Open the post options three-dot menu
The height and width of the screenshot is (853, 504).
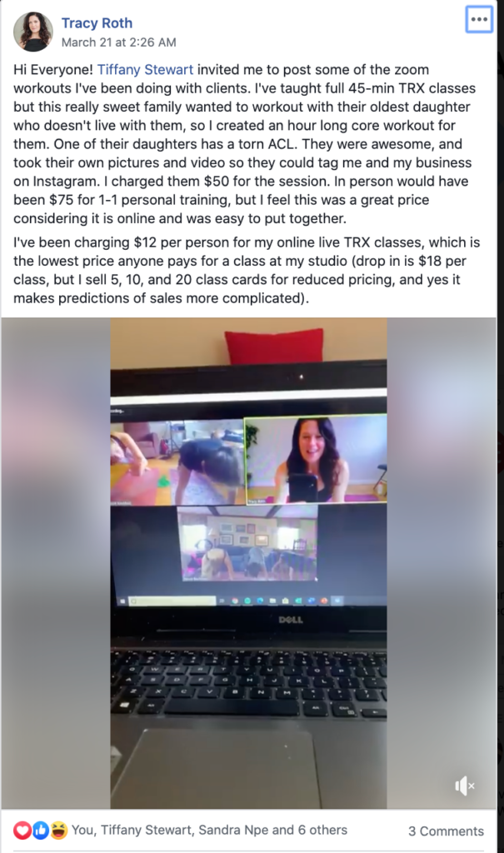coord(479,20)
